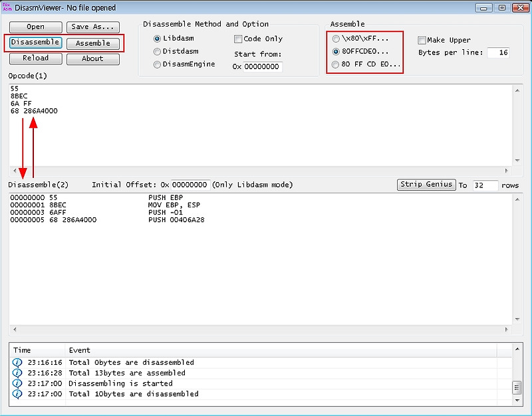Open the About dialog

coord(92,58)
